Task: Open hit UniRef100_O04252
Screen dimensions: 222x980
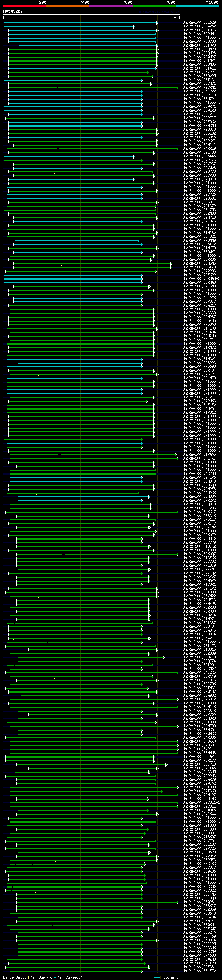Action: point(199,26)
